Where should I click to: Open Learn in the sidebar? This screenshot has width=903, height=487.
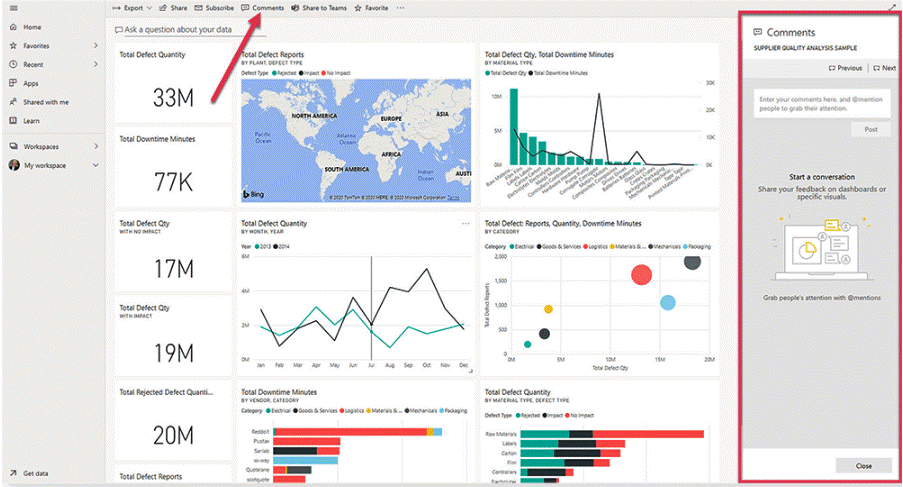25,121
